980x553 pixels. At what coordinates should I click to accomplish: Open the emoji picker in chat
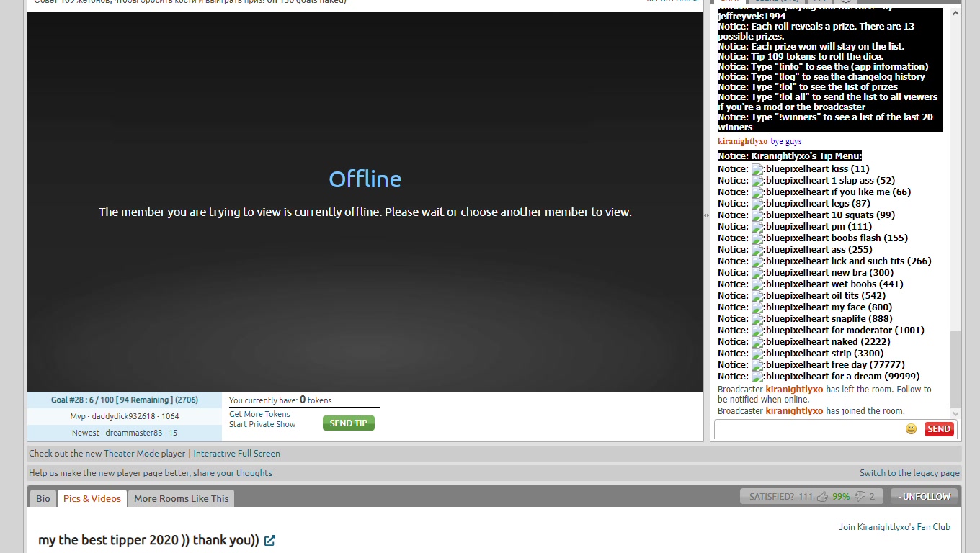(911, 429)
